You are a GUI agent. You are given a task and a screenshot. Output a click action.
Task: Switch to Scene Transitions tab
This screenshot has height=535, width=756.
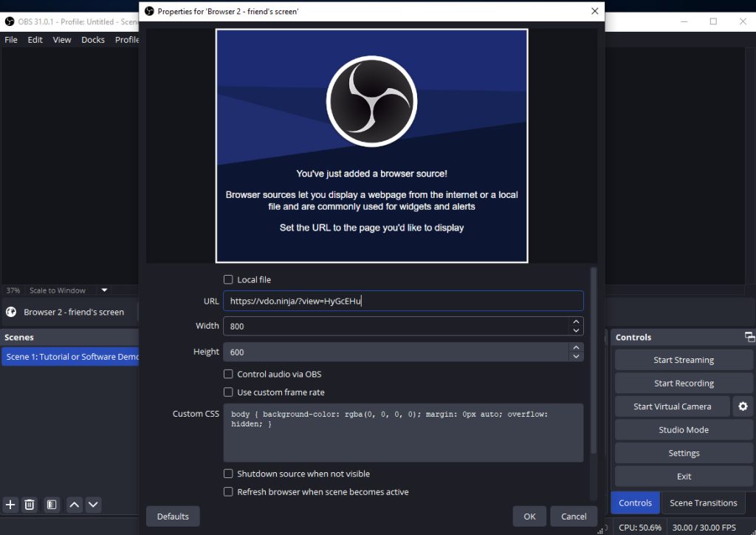tap(704, 502)
